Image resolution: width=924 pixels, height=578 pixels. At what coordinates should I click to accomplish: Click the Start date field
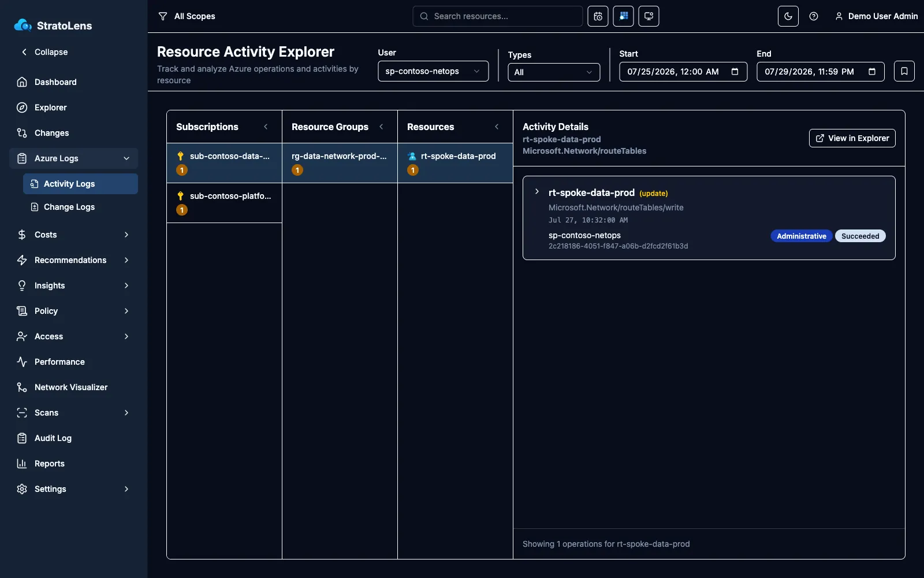(683, 72)
